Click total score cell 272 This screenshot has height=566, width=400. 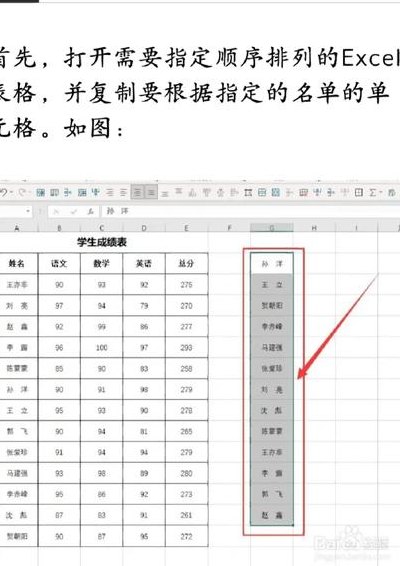pyautogui.click(x=186, y=536)
